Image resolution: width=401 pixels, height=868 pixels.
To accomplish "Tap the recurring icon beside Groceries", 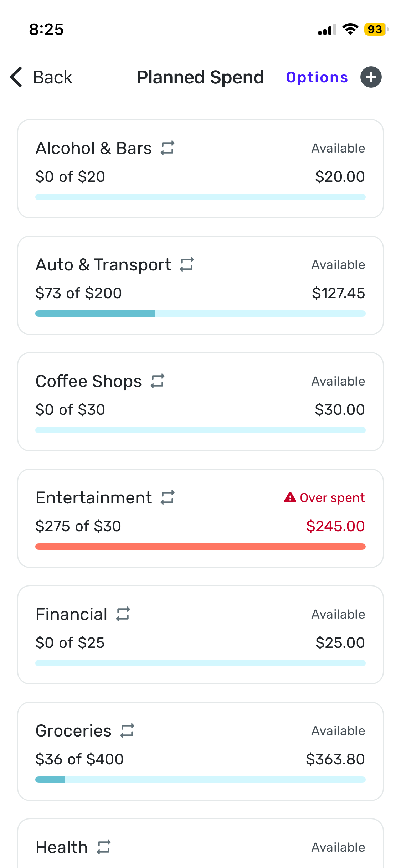I will pyautogui.click(x=127, y=730).
